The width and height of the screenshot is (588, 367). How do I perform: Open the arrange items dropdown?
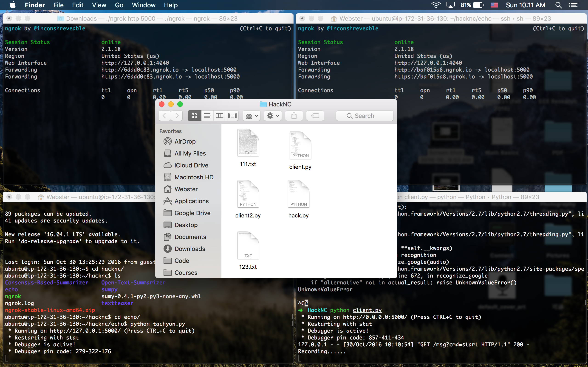252,116
